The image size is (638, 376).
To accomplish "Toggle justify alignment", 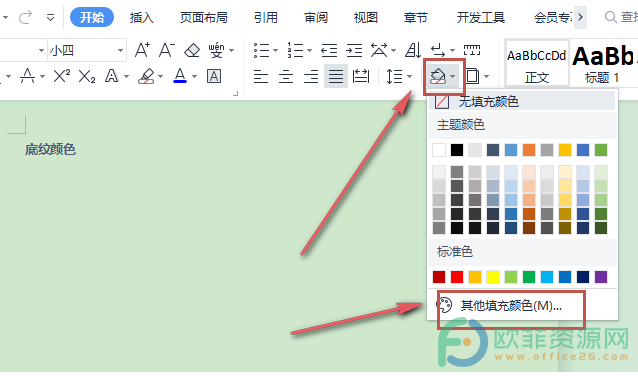I will coord(336,76).
